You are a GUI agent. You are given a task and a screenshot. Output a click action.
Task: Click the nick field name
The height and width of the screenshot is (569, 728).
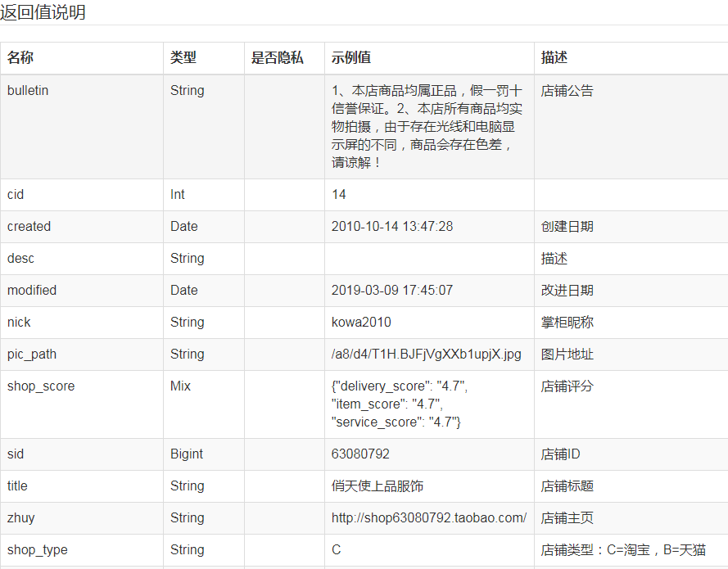[19, 323]
